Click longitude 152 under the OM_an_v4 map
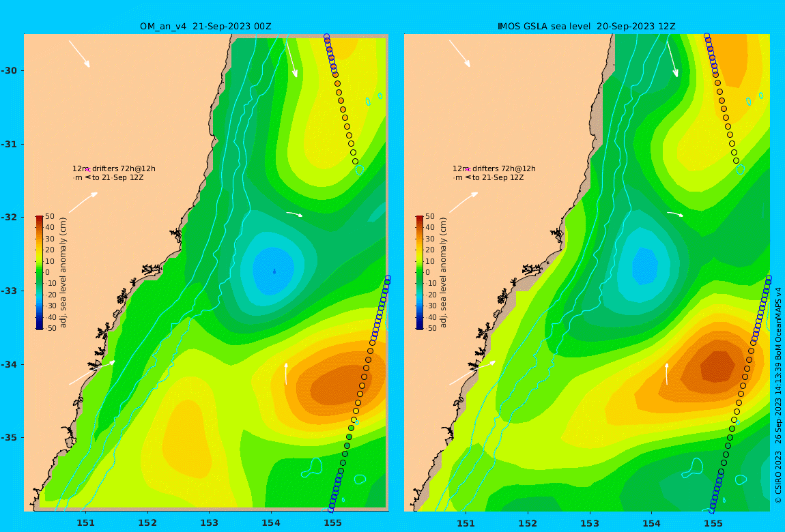 point(147,523)
